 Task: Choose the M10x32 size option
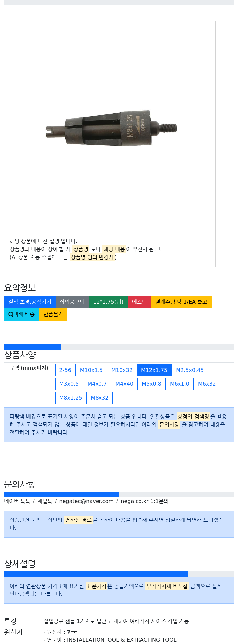(x=122, y=370)
